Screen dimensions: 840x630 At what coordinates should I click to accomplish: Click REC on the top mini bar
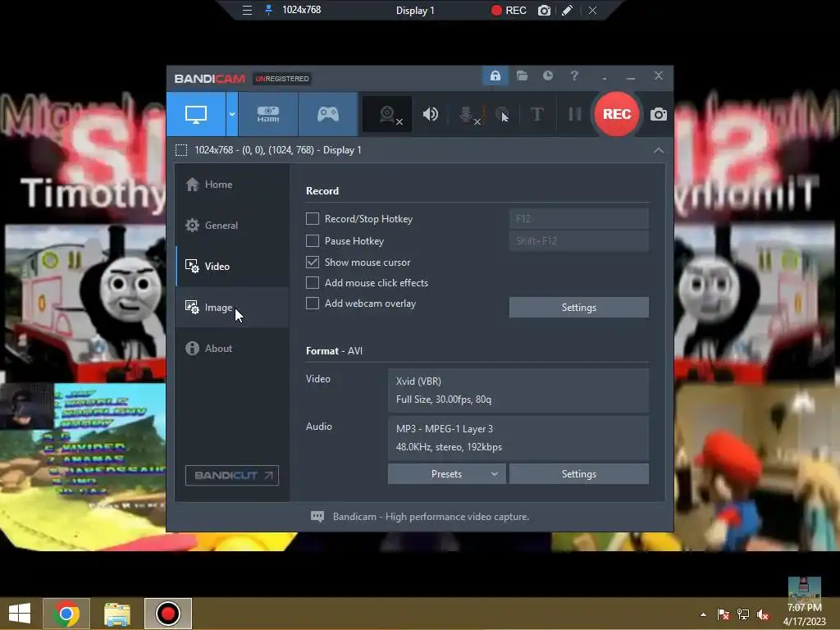tap(509, 10)
